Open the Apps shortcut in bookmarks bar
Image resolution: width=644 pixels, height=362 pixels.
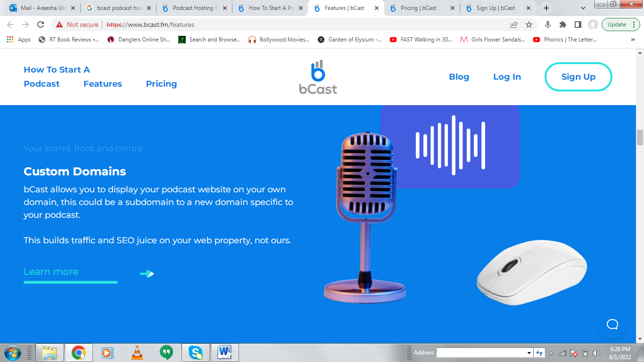coord(19,40)
